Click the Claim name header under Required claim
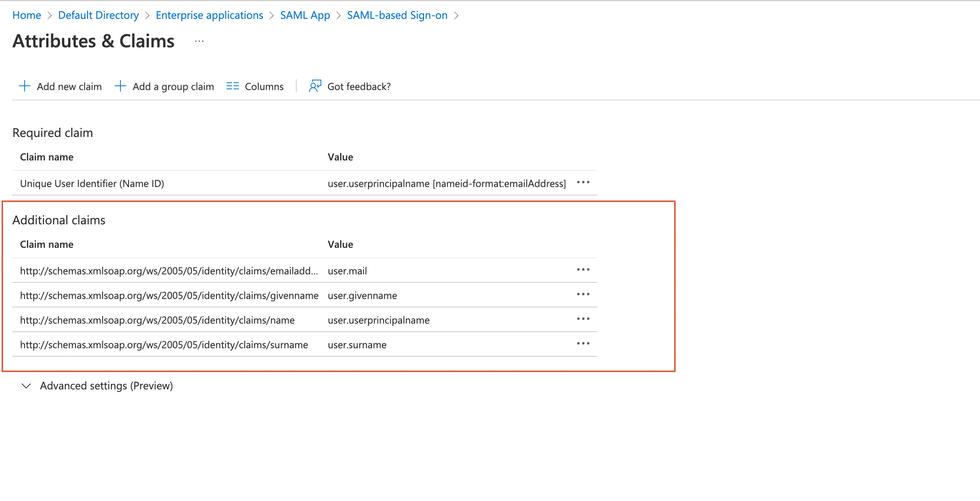 pos(47,157)
